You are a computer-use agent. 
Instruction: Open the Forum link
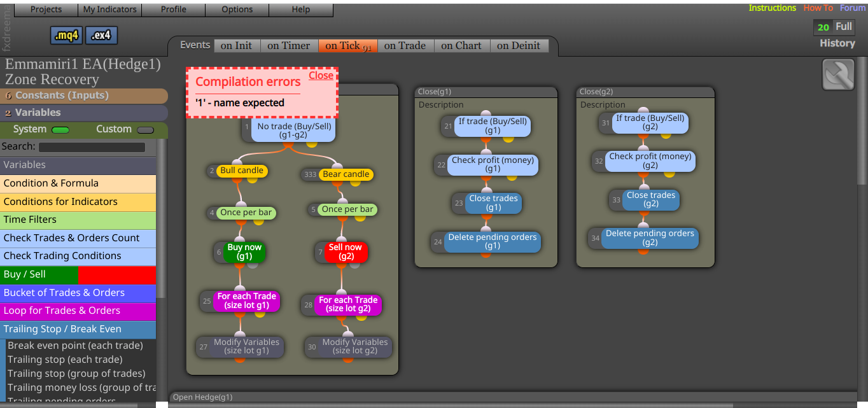coord(853,8)
